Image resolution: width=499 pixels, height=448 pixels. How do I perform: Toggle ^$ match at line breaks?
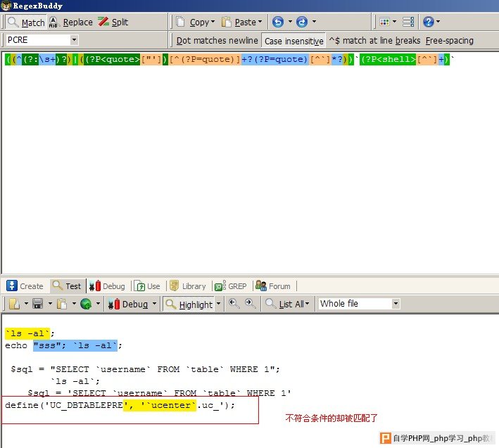pos(374,41)
